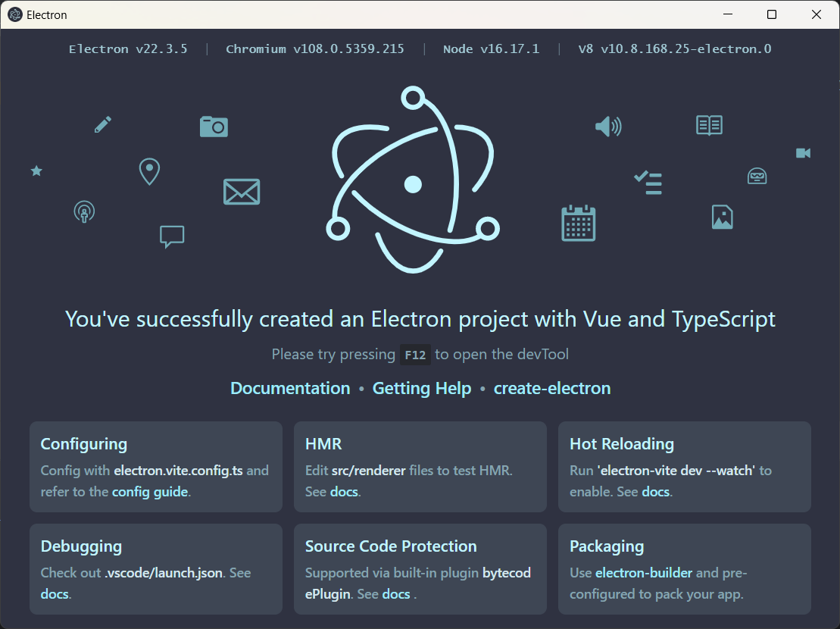The width and height of the screenshot is (840, 629).
Task: Click the Electron v22.3.5 version text
Action: 128,49
